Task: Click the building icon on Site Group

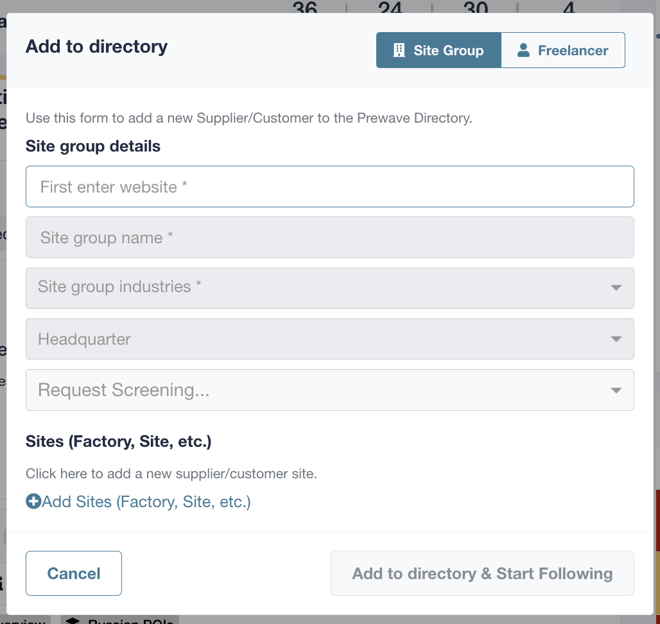Action: (399, 50)
